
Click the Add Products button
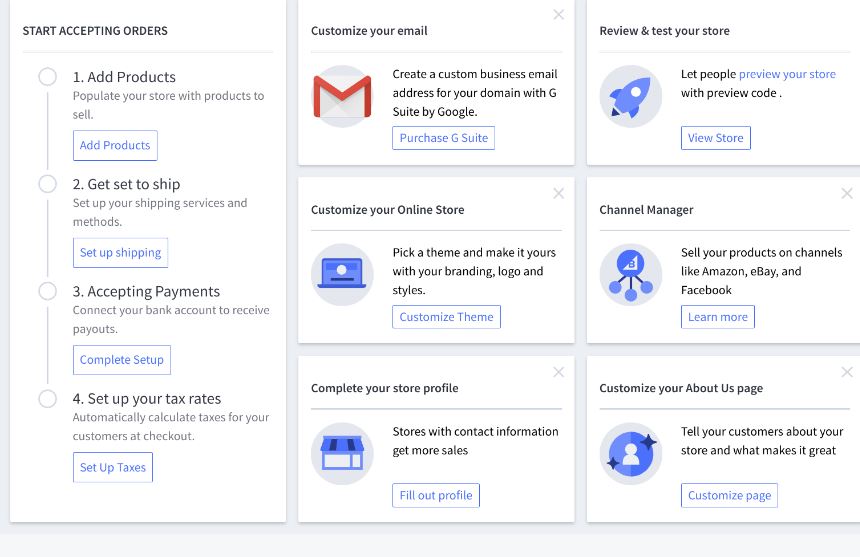click(115, 145)
